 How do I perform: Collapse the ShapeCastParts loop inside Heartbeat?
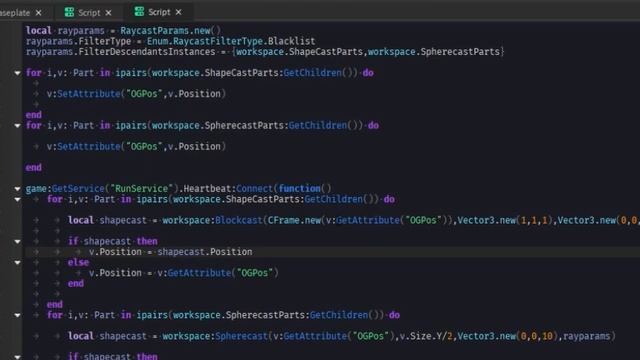click(17, 200)
